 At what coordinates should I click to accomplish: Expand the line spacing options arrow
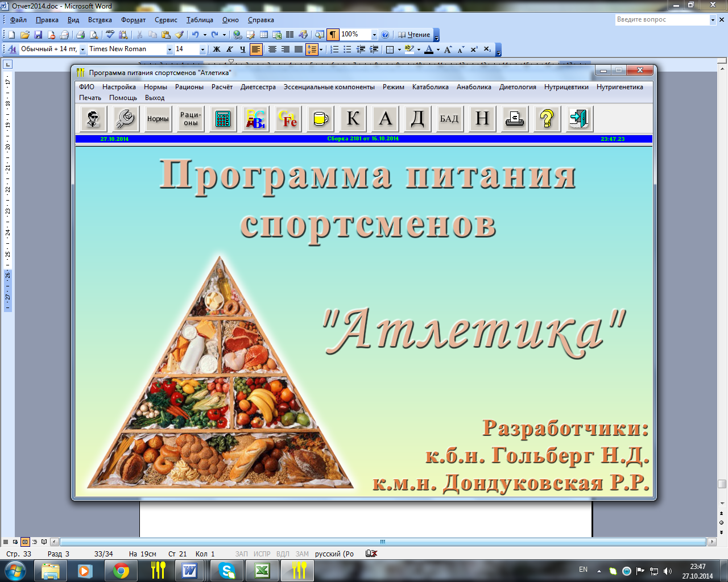(x=321, y=49)
